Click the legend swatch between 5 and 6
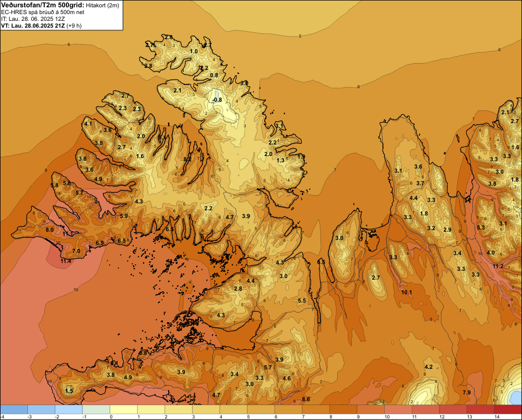Screen dimensions: 522x420 261,410
